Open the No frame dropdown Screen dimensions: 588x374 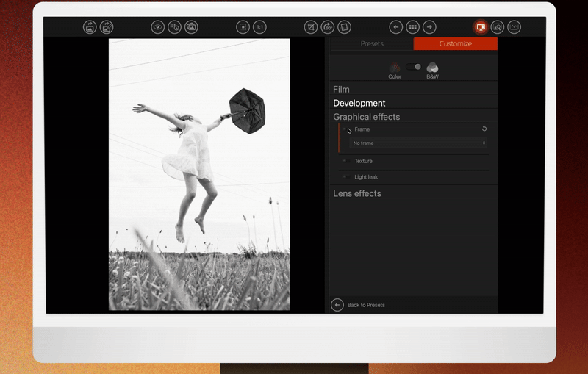coord(418,143)
